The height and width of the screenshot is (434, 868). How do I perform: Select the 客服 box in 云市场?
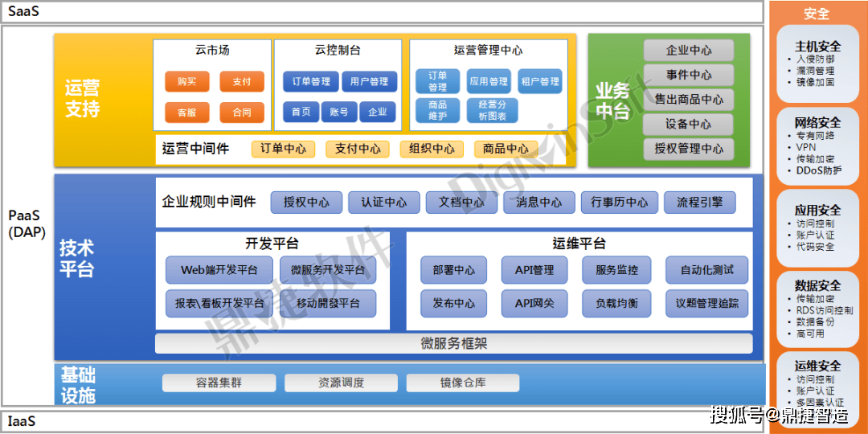pos(187,113)
